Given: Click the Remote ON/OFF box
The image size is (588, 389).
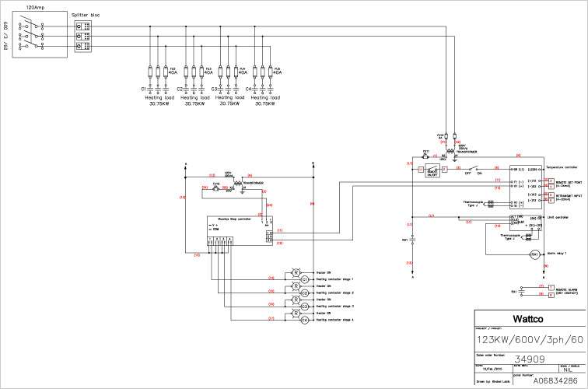Looking at the screenshot, I should pos(433,173).
